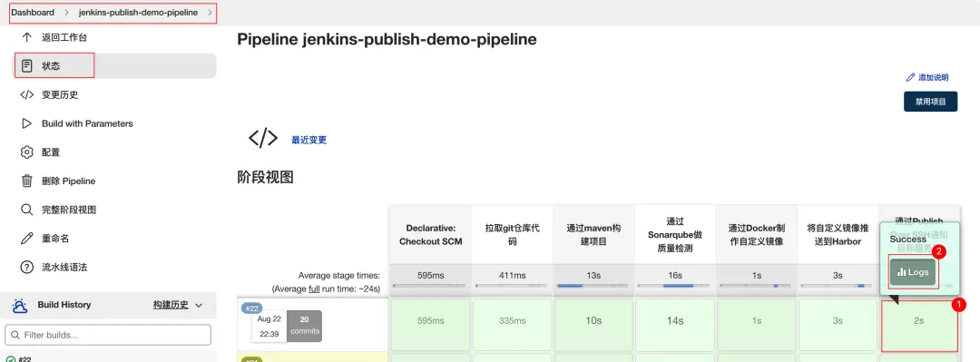This screenshot has height=362, width=980.
Task: Focus the Filter builds search field
Action: [108, 335]
